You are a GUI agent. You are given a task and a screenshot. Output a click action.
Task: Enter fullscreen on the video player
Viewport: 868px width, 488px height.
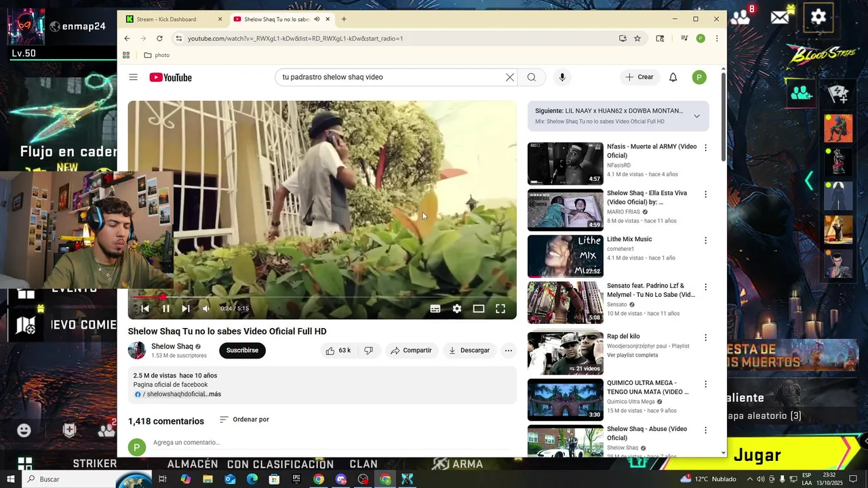(x=500, y=308)
